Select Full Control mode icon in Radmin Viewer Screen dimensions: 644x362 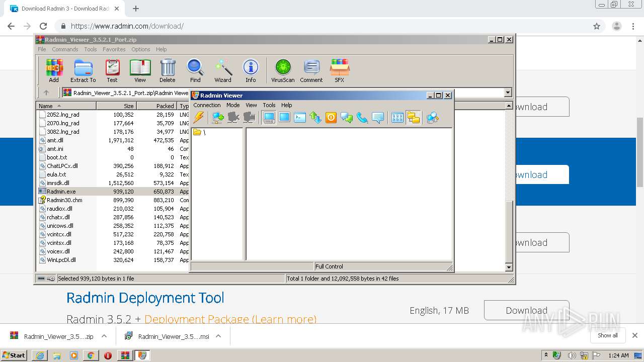point(269,118)
